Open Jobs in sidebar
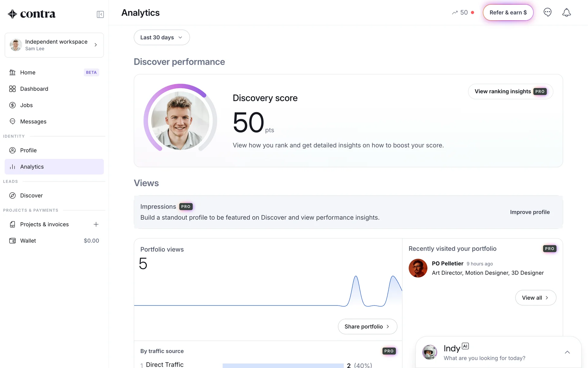The width and height of the screenshot is (588, 368). [x=26, y=105]
